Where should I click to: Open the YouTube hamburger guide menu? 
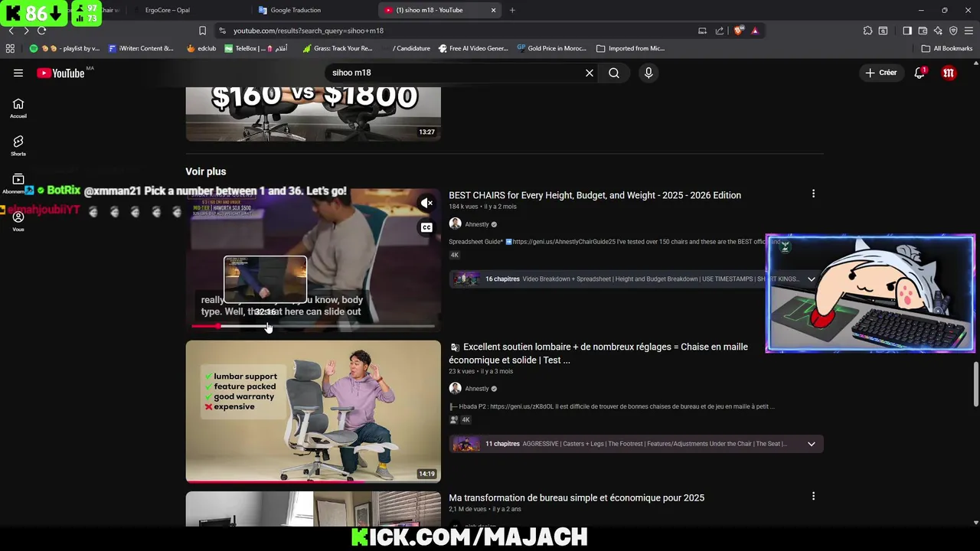click(x=18, y=73)
